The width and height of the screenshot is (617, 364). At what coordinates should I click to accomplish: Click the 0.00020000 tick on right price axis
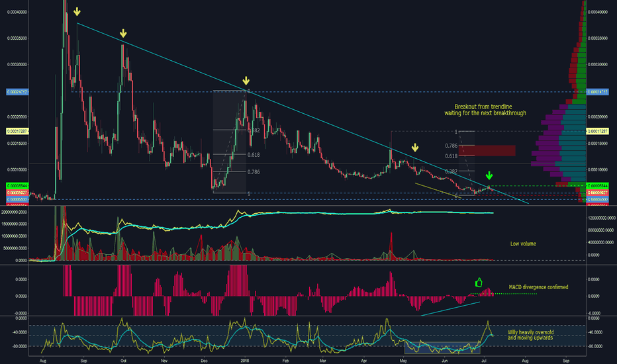click(x=597, y=117)
